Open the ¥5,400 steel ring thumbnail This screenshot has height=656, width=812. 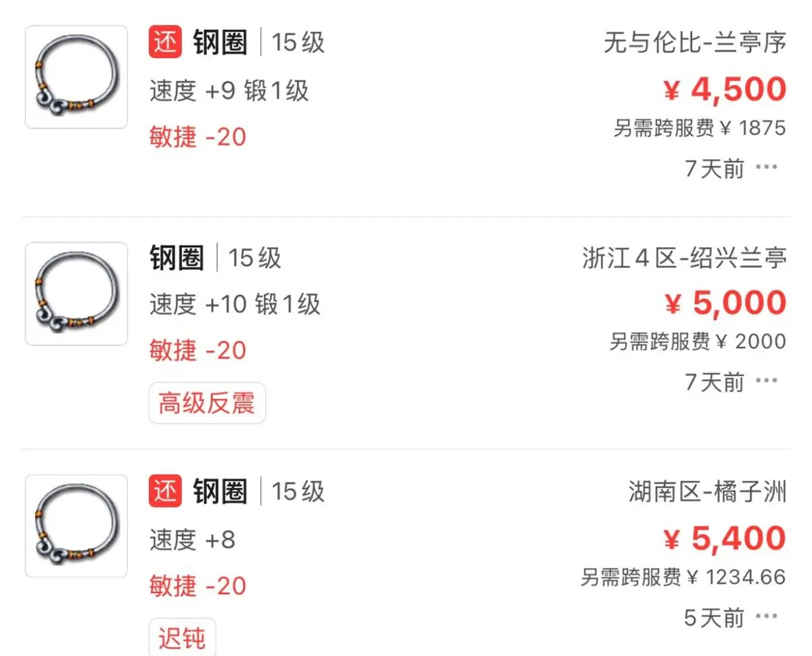76,526
